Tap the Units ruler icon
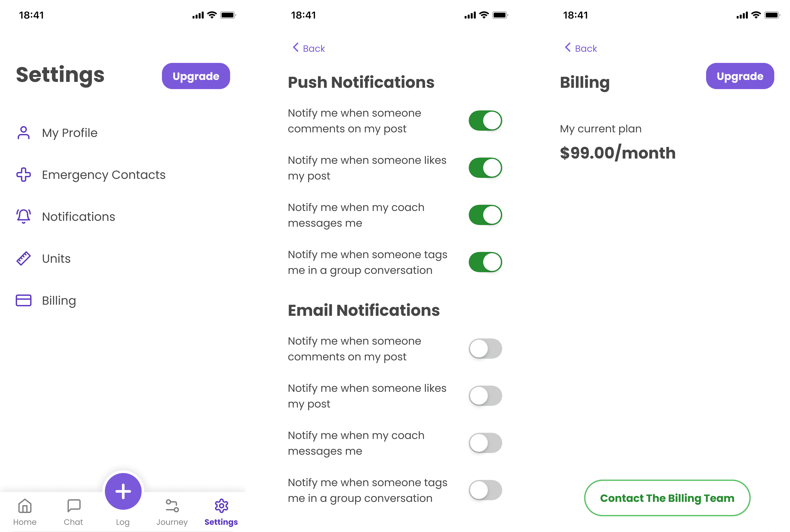 click(x=24, y=258)
